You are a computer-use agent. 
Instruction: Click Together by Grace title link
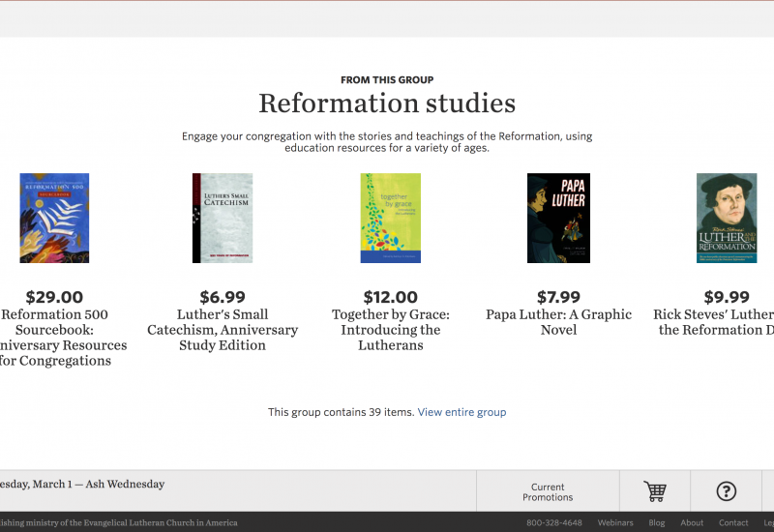(391, 330)
